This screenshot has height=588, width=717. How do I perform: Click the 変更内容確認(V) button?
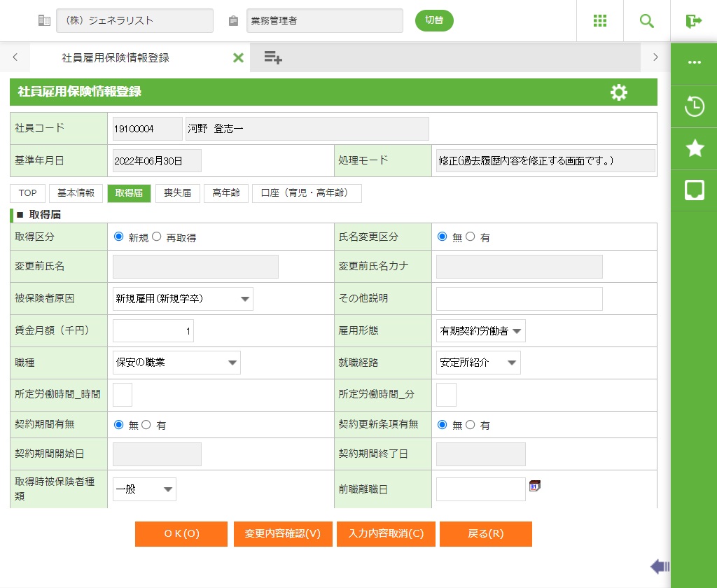(283, 533)
